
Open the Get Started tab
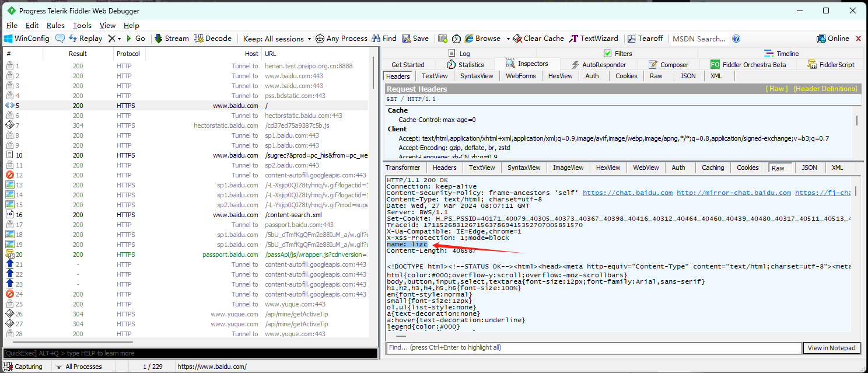[408, 65]
